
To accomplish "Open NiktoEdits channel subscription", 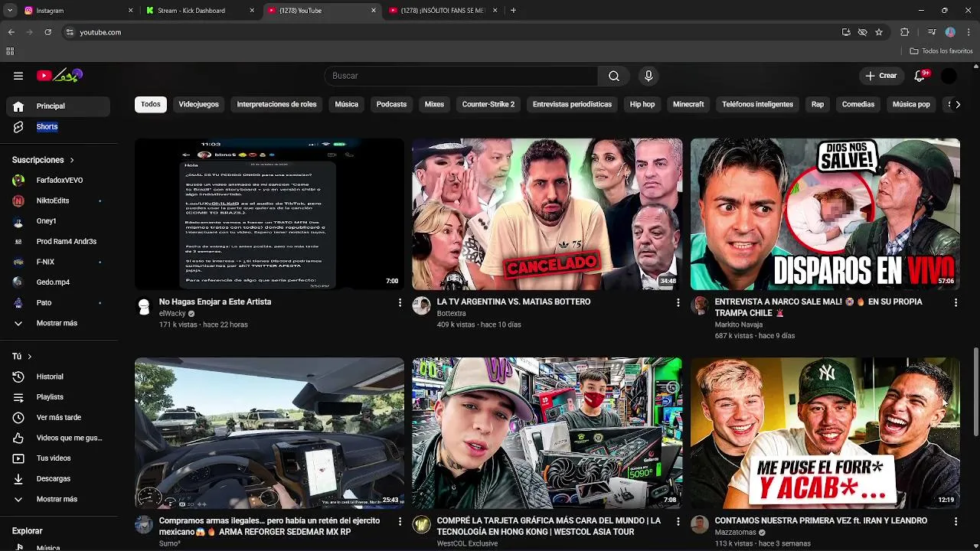I will point(58,201).
